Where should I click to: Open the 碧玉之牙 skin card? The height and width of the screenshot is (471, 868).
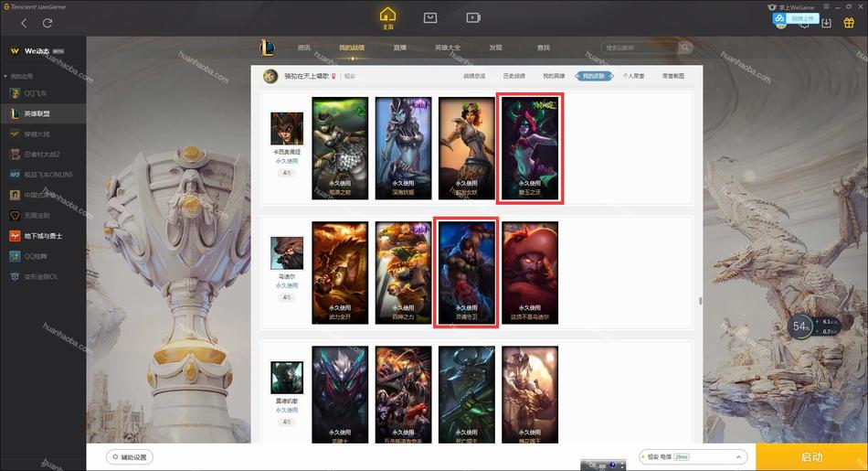(530, 148)
